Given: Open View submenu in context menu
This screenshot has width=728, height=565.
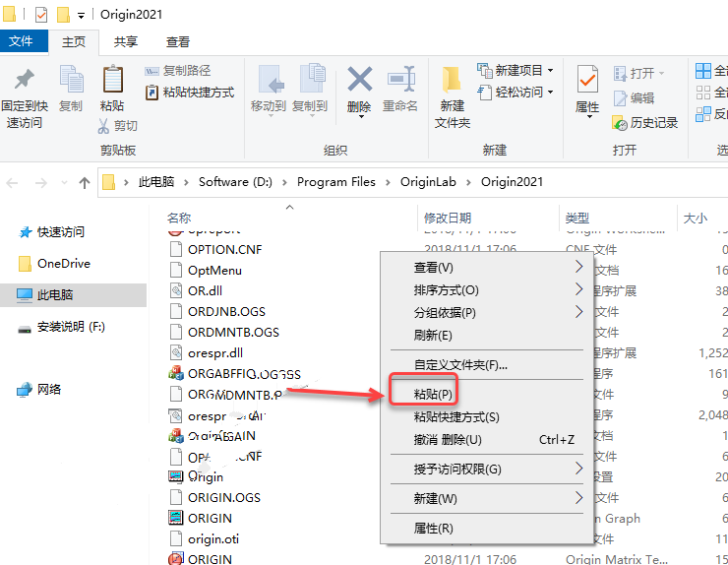Looking at the screenshot, I should (487, 267).
